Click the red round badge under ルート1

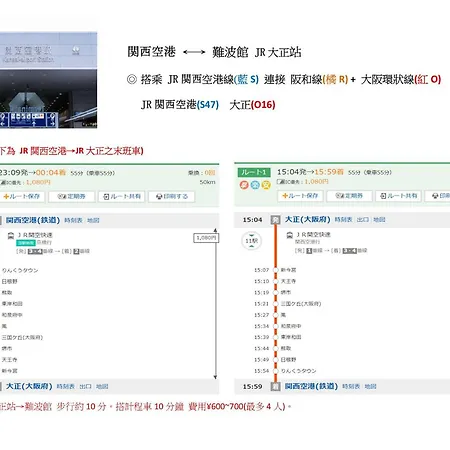(x=244, y=184)
